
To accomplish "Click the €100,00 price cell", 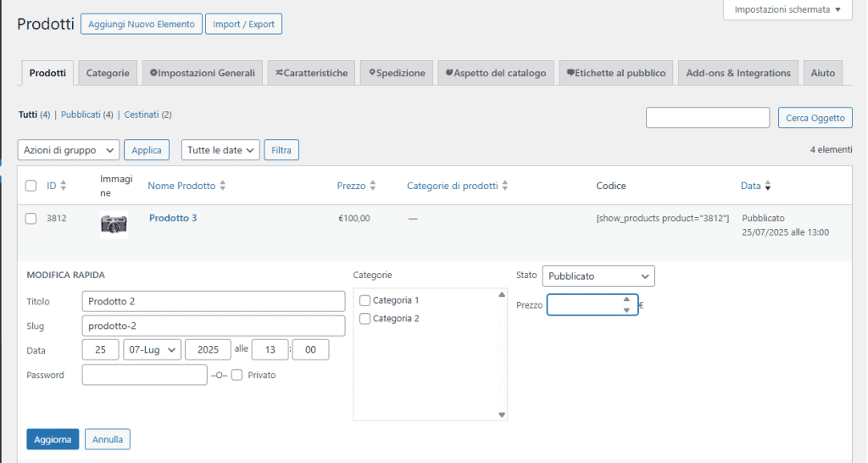I will click(354, 218).
